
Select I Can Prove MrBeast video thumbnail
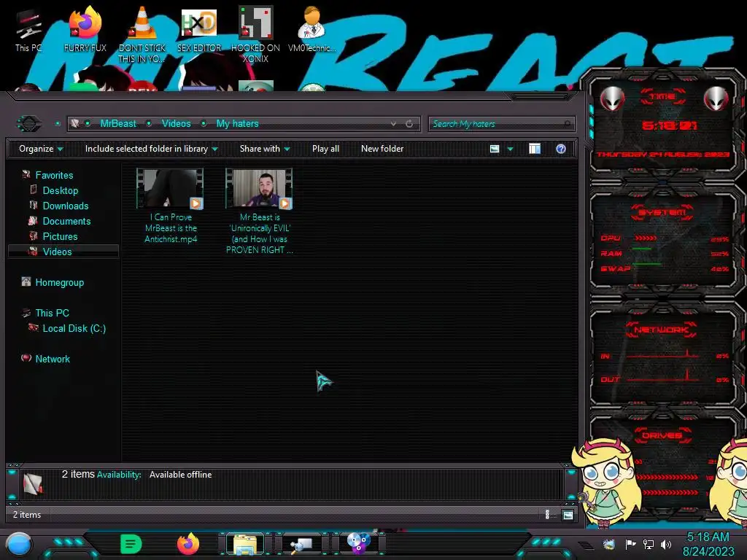(170, 189)
